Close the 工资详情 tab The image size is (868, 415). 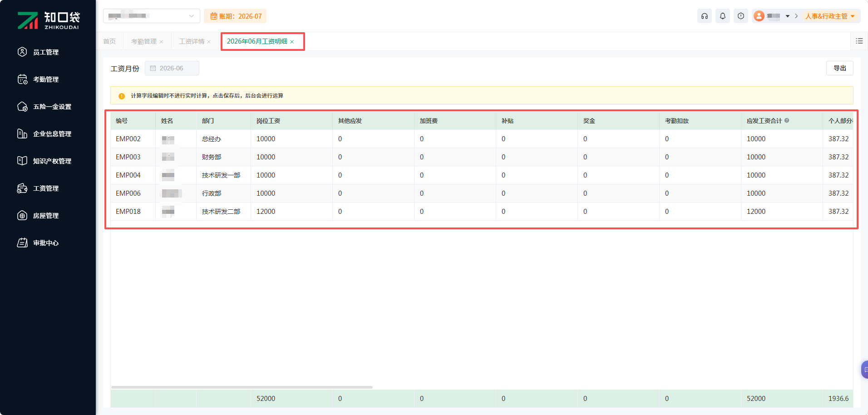[209, 42]
